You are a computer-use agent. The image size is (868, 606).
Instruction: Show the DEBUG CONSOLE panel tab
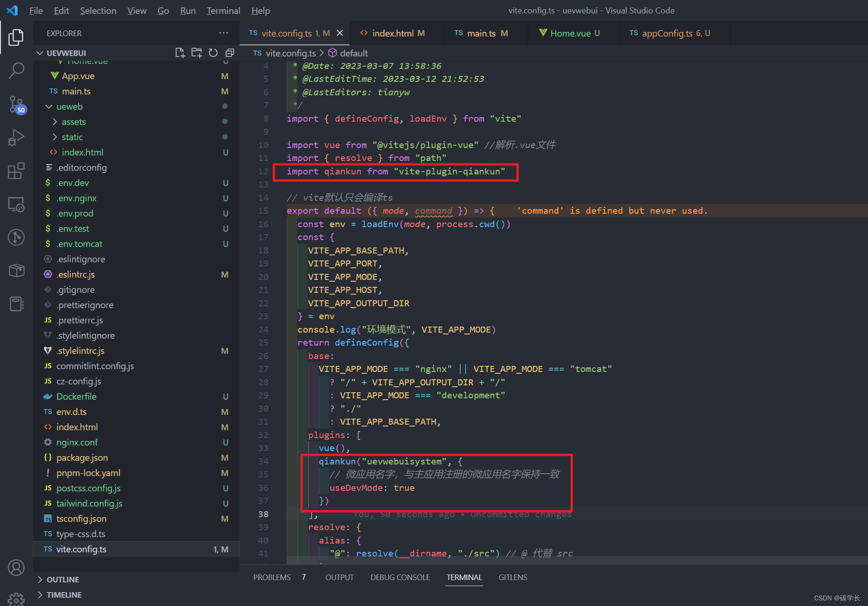400,577
